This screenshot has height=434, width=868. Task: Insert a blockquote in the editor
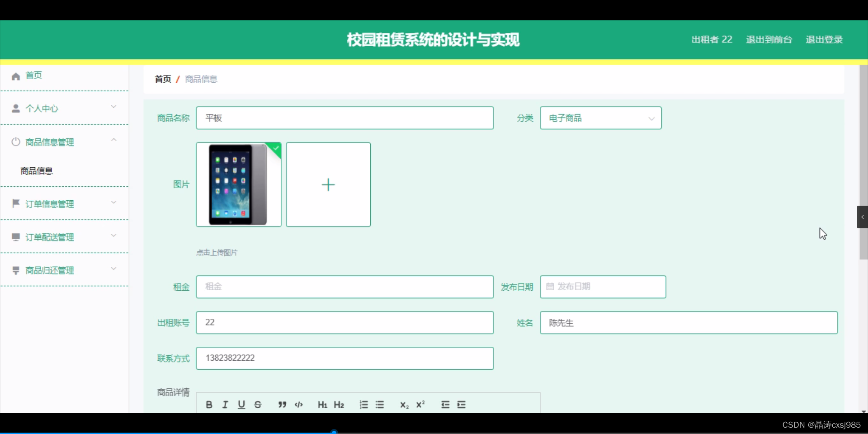pos(282,405)
